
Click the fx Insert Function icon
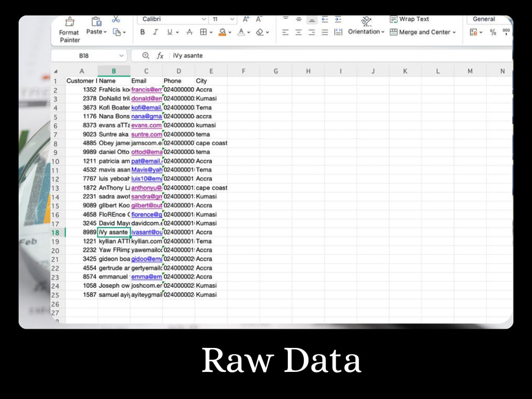[x=160, y=55]
